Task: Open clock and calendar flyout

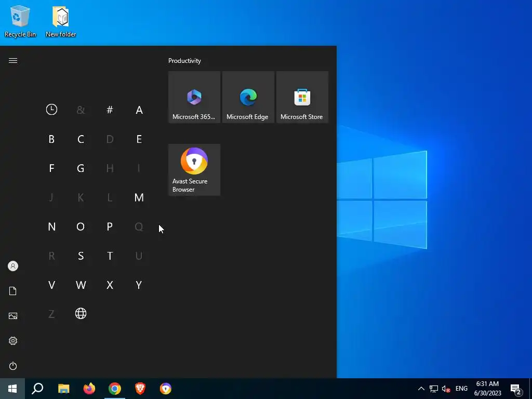Action: 487,389
